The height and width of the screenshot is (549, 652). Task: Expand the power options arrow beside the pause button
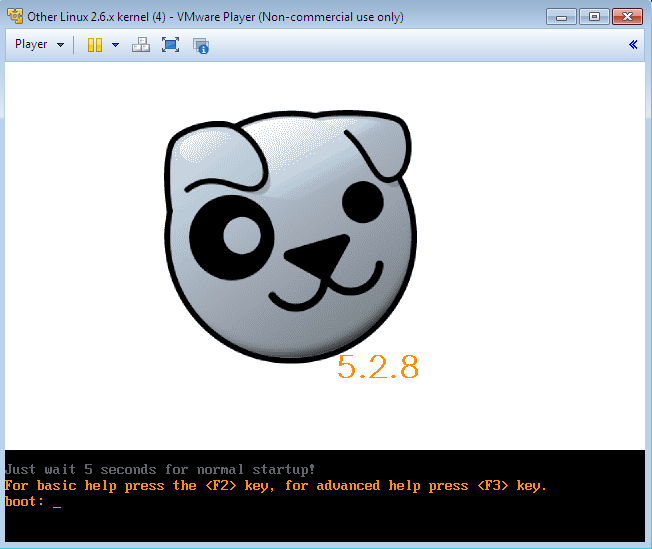[x=115, y=45]
